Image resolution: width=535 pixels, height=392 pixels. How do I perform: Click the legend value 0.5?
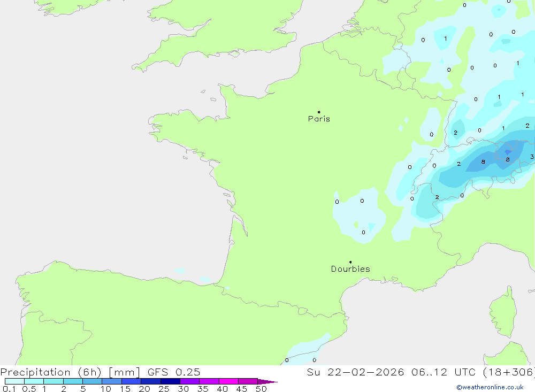pos(29,389)
